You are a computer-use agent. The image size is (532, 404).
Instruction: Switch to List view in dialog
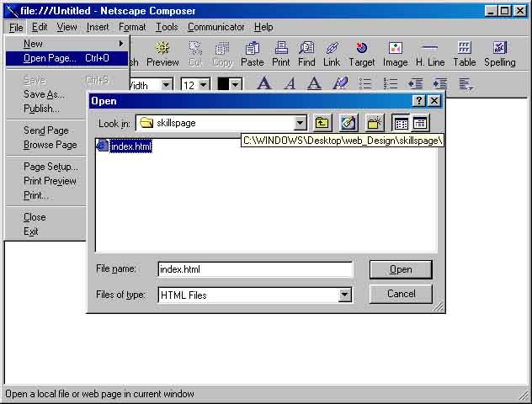(x=401, y=123)
